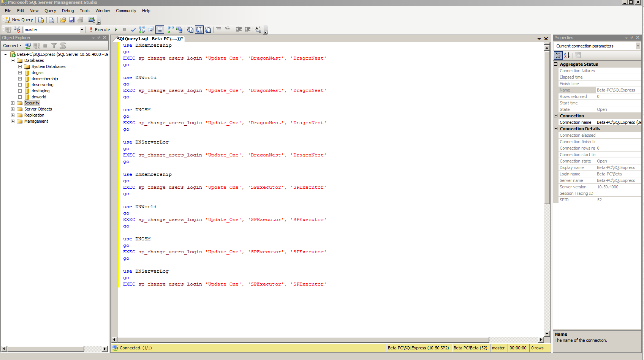
Task: Click the Connect icon in the SQL editor toolbar
Action: click(8, 30)
